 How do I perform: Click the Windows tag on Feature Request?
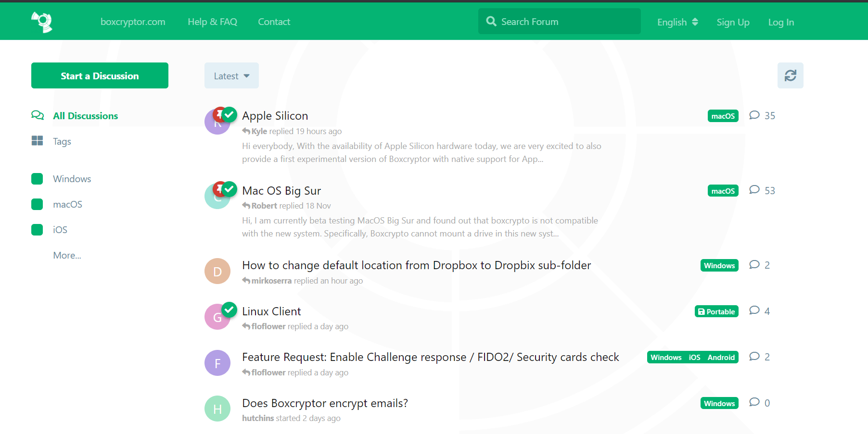(666, 357)
